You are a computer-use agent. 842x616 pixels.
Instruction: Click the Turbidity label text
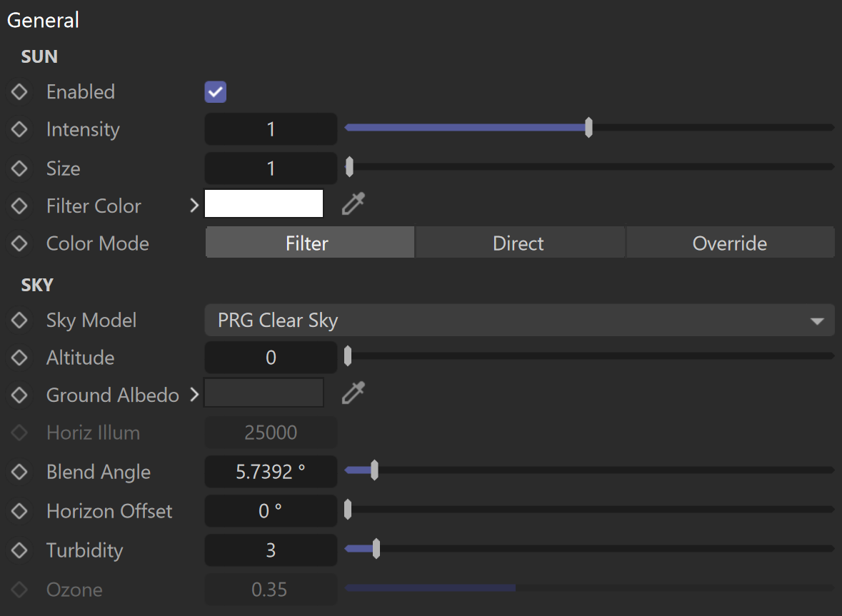(85, 550)
